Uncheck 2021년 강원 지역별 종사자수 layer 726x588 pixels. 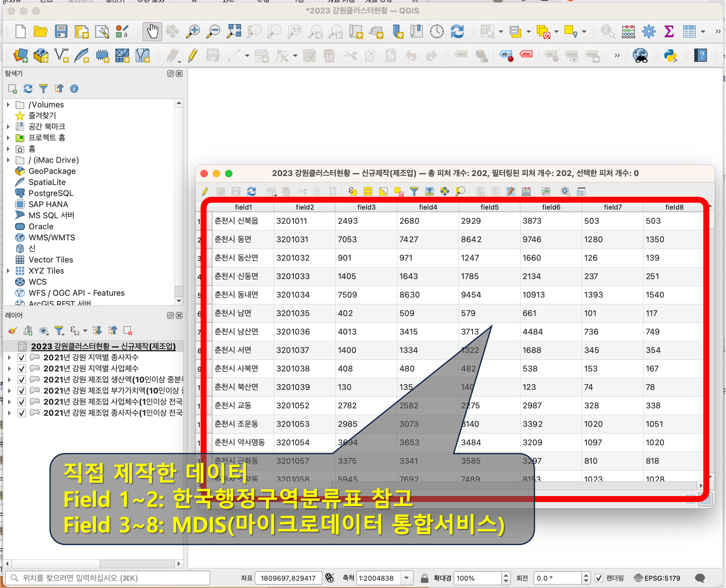22,357
